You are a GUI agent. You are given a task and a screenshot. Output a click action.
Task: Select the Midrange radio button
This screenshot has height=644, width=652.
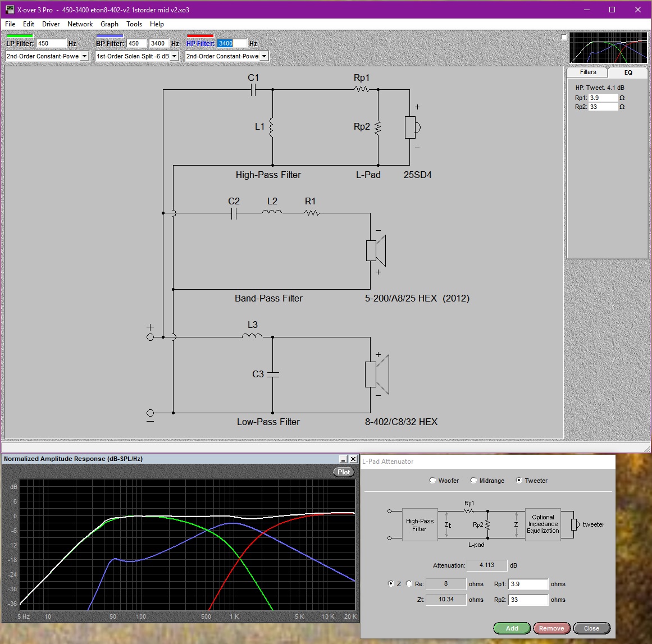[x=473, y=480]
